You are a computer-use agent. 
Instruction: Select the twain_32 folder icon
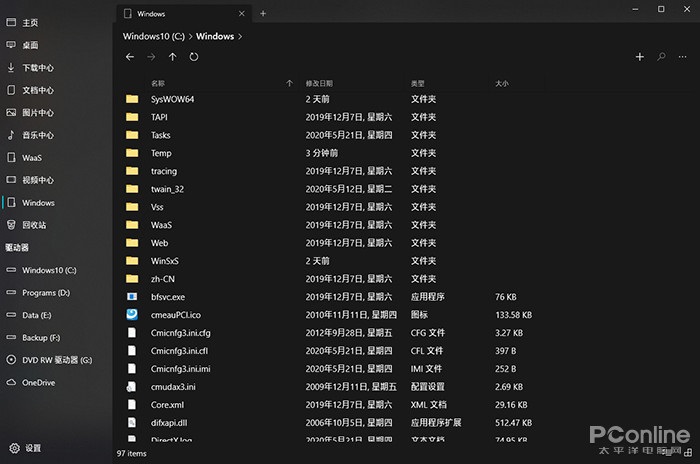pos(132,189)
